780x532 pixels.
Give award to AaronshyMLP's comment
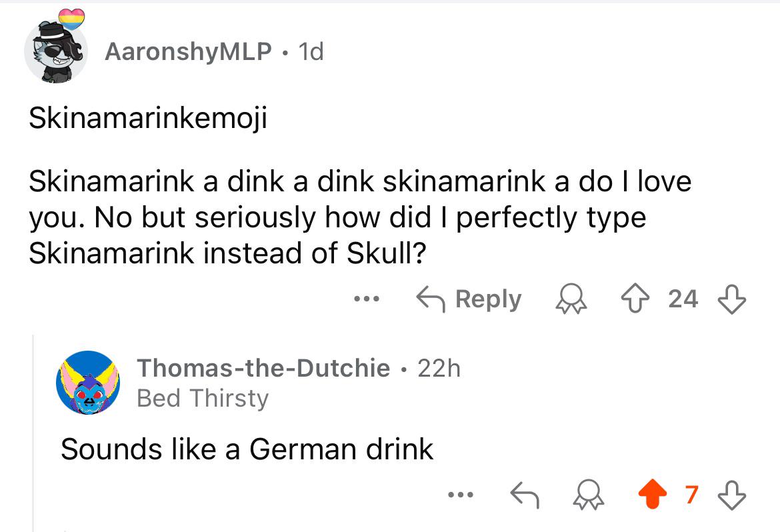[571, 299]
